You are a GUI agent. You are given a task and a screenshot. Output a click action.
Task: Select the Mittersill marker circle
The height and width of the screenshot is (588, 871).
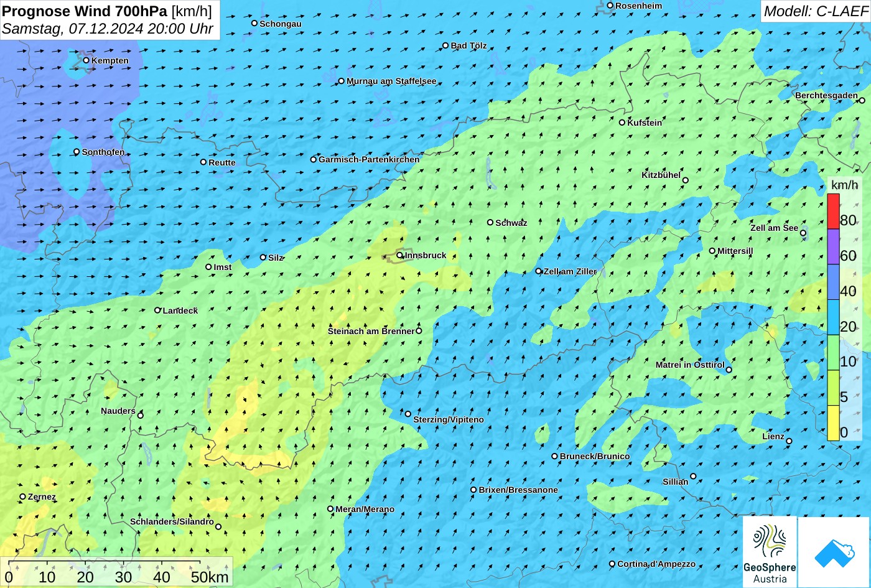(x=712, y=251)
